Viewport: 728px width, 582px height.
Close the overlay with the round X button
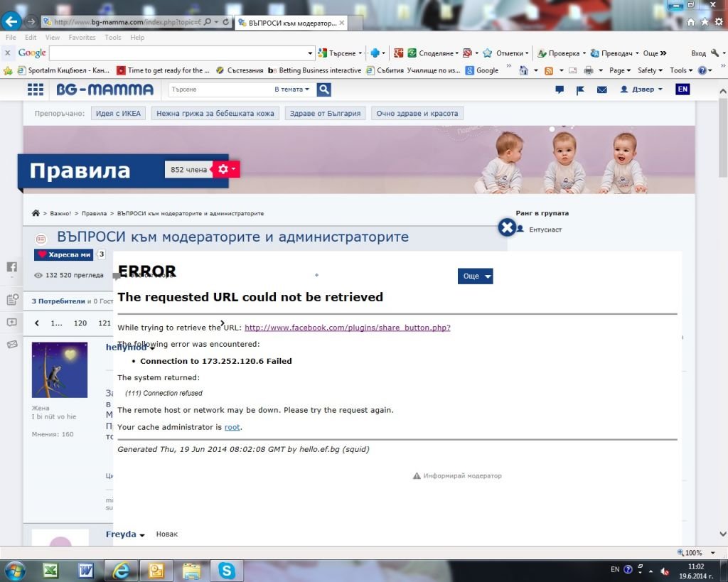point(507,227)
